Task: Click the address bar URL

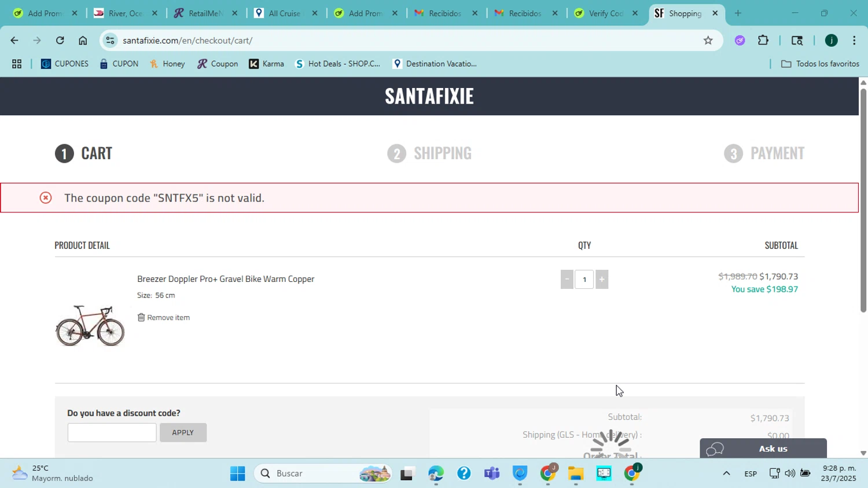Action: pos(187,41)
